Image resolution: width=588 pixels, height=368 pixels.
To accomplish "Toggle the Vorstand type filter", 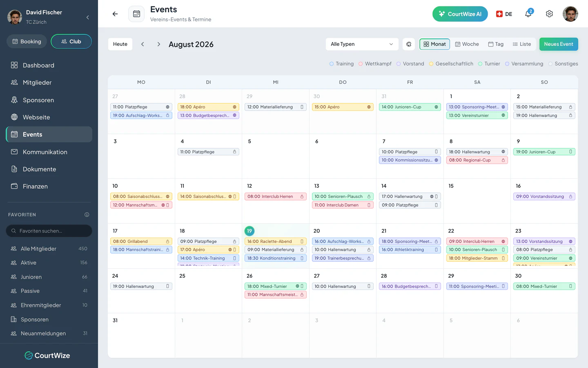I will 410,64.
